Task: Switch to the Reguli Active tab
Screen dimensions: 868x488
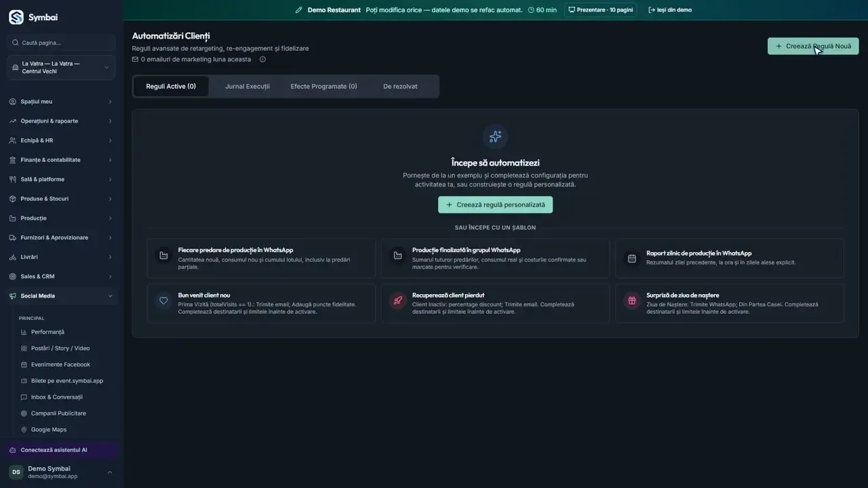Action: pos(171,87)
